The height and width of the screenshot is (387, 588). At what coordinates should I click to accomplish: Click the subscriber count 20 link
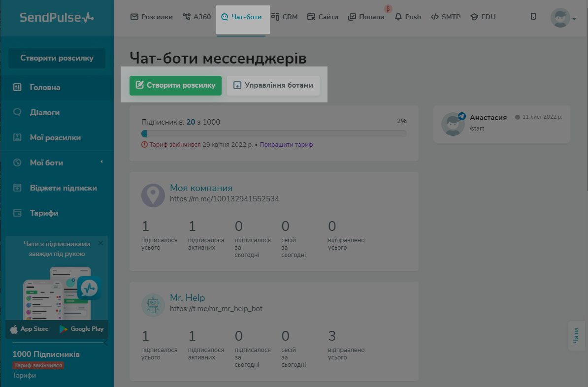pyautogui.click(x=191, y=122)
